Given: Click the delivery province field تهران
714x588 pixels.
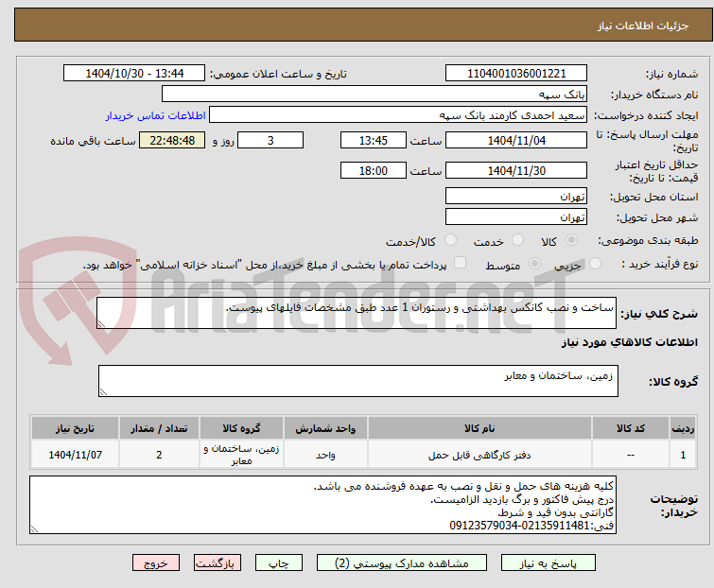Looking at the screenshot, I should click(x=516, y=196).
